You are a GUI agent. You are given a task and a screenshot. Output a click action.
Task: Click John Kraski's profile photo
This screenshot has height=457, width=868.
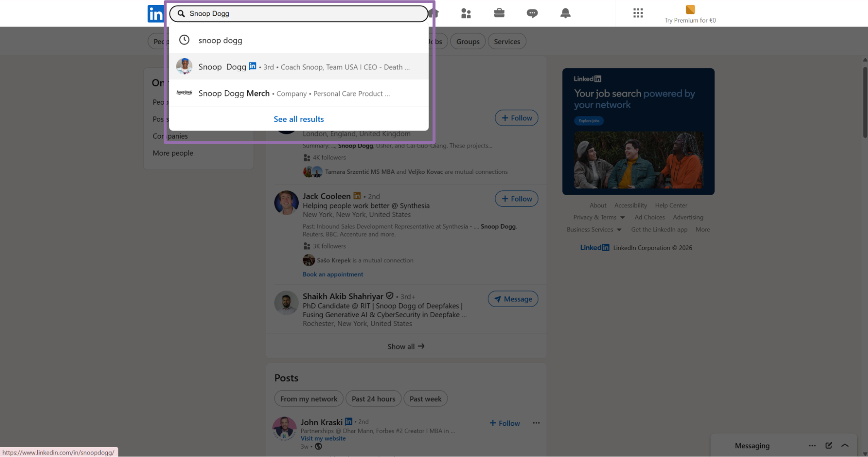click(284, 429)
